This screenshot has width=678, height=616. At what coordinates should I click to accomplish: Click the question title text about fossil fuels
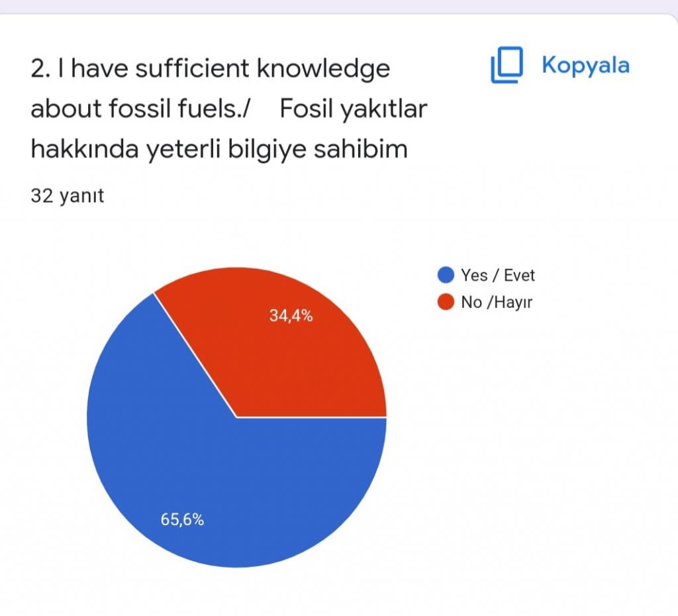(x=228, y=109)
